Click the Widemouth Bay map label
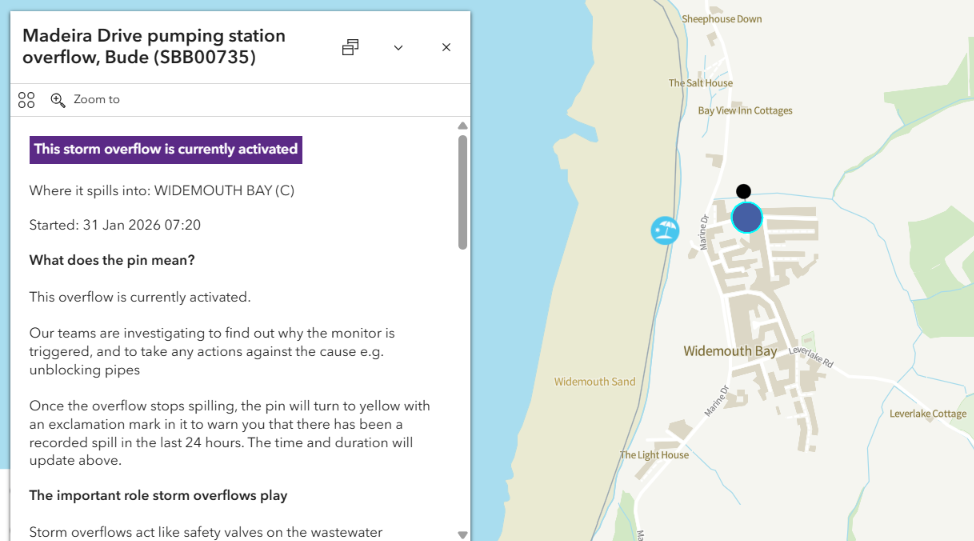 click(x=730, y=352)
